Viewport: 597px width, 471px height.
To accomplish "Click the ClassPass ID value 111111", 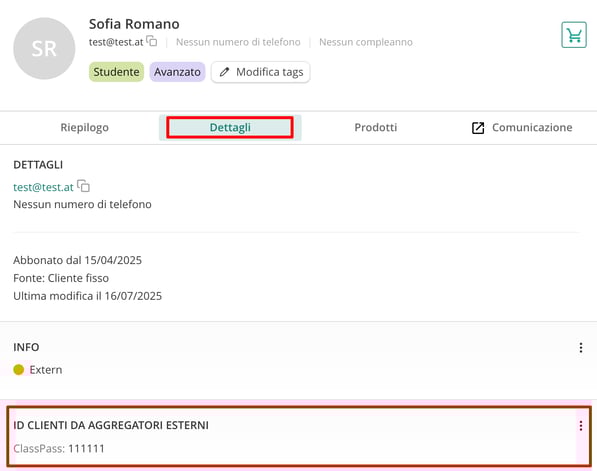I will pos(86,448).
